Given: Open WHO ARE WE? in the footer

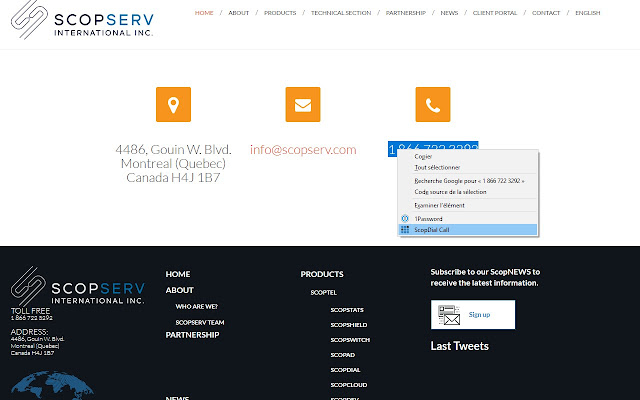Looking at the screenshot, I should pos(196,307).
